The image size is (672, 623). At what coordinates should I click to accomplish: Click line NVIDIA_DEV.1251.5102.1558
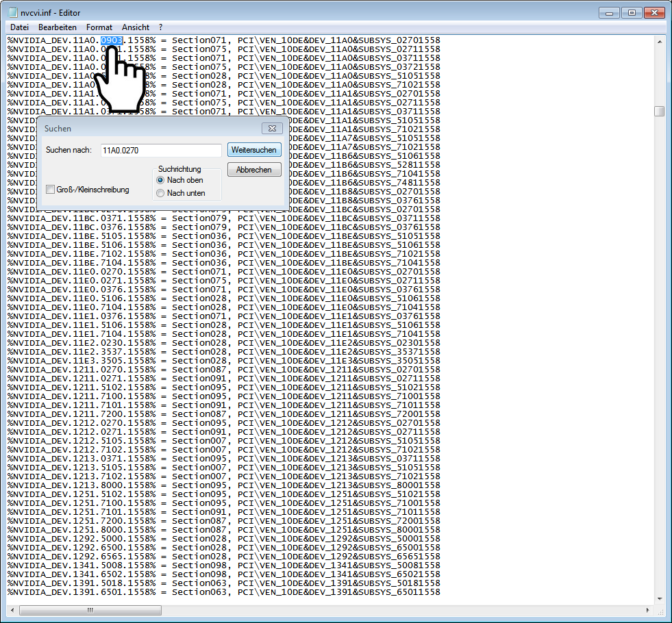(224, 494)
